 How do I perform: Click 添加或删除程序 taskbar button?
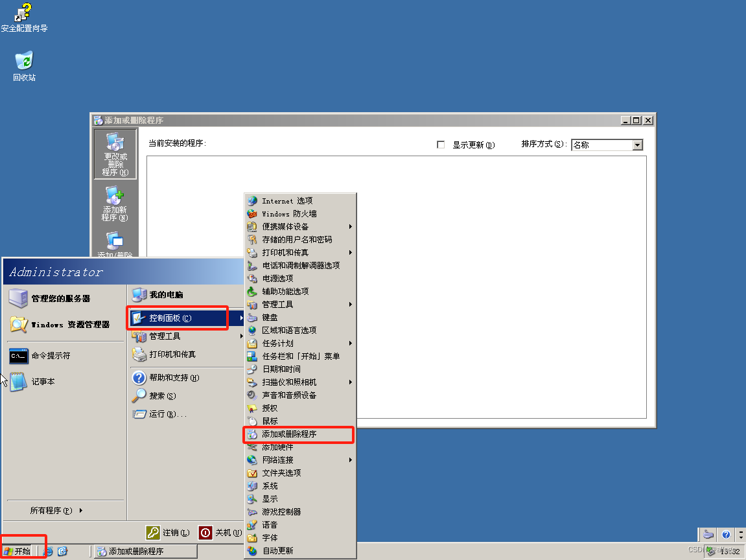146,552
